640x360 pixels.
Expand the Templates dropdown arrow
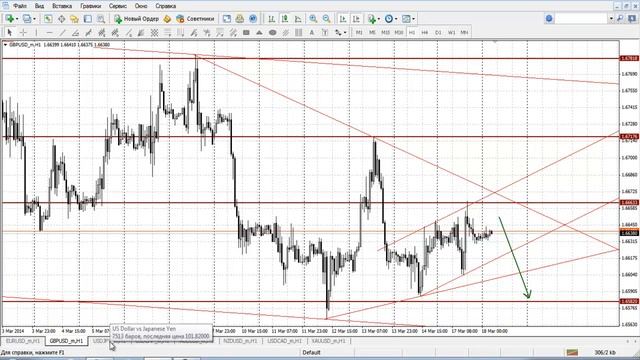413,19
